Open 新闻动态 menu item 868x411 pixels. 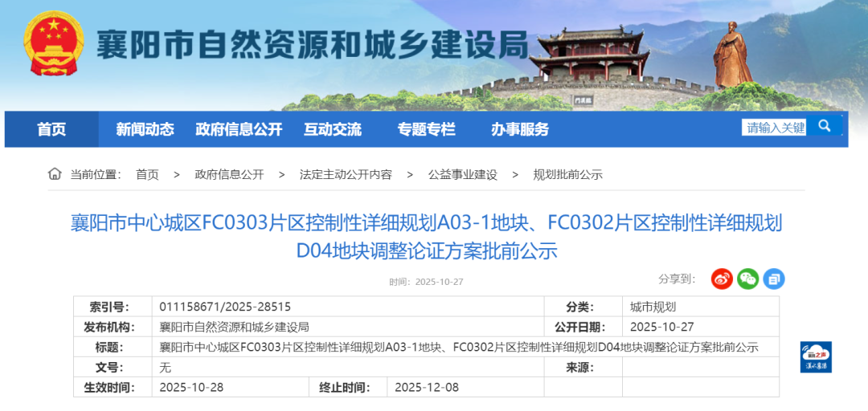click(145, 129)
